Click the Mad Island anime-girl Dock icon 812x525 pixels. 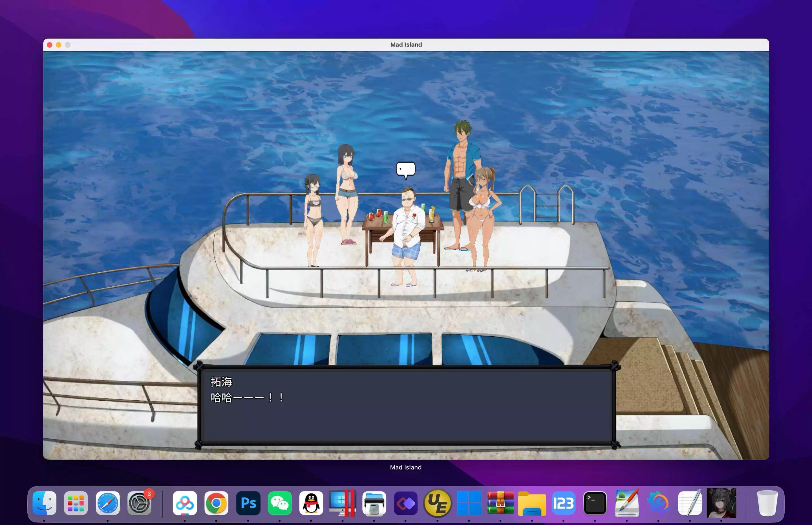[x=721, y=503]
